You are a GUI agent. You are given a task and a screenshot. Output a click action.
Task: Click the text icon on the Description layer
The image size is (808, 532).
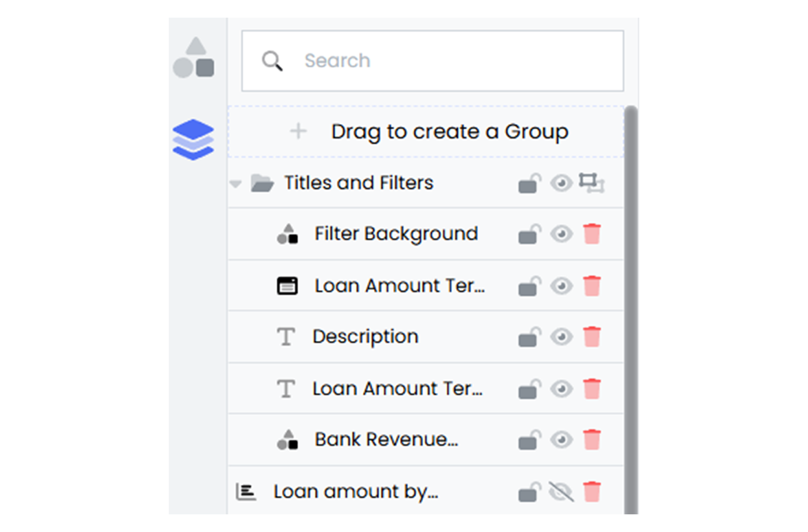[286, 336]
